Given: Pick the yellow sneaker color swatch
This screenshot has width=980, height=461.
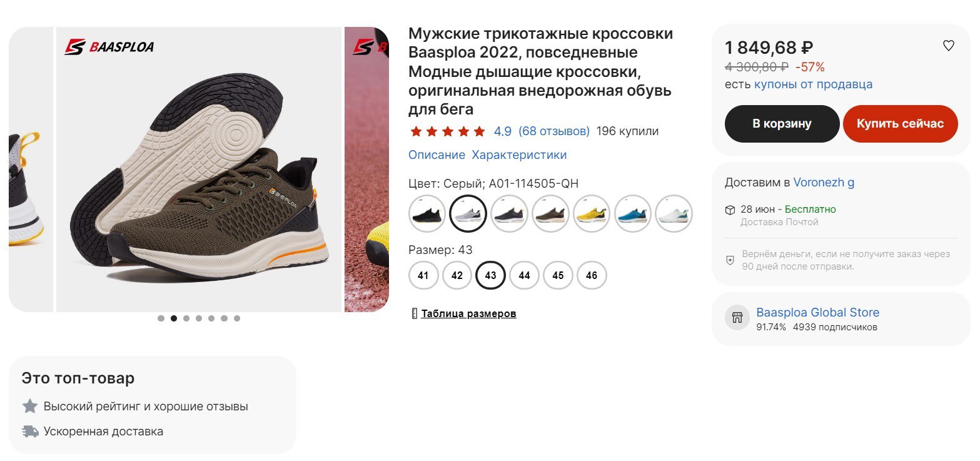Looking at the screenshot, I should click(x=591, y=214).
